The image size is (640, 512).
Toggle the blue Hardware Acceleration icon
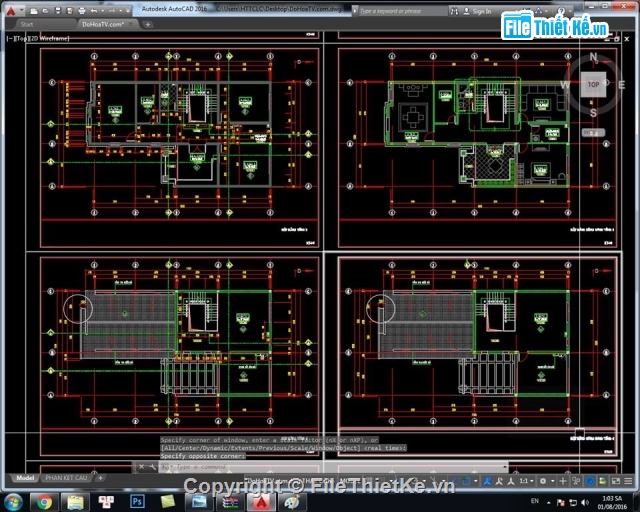pyautogui.click(x=590, y=481)
